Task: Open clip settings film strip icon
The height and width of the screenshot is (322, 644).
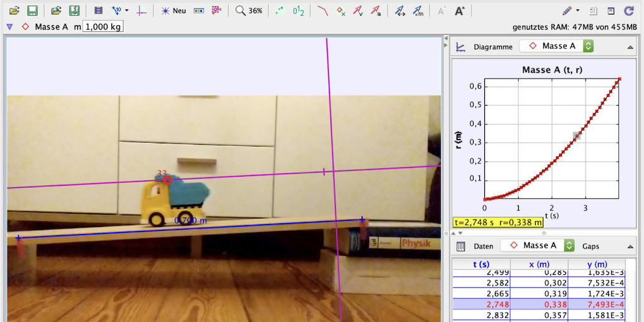Action: (x=98, y=11)
